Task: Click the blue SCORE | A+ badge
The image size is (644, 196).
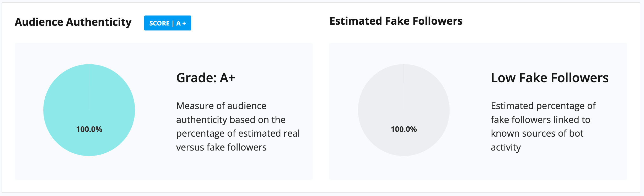Action: click(x=168, y=23)
